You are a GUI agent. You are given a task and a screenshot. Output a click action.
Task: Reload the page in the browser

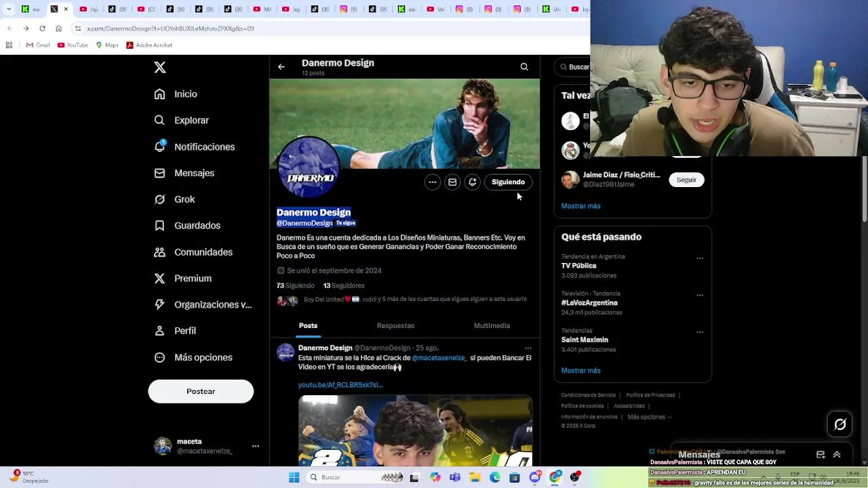pos(42,28)
